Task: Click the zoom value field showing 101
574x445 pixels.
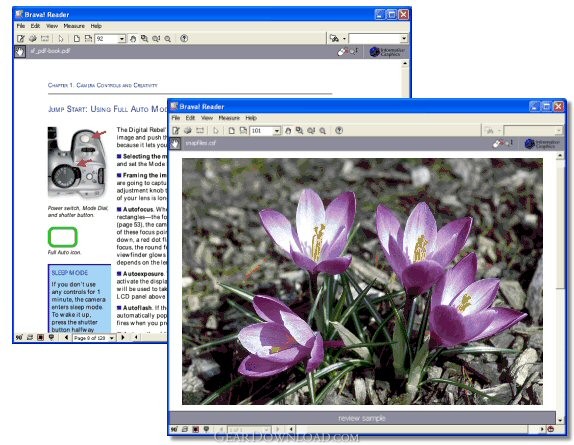Action: tap(262, 131)
